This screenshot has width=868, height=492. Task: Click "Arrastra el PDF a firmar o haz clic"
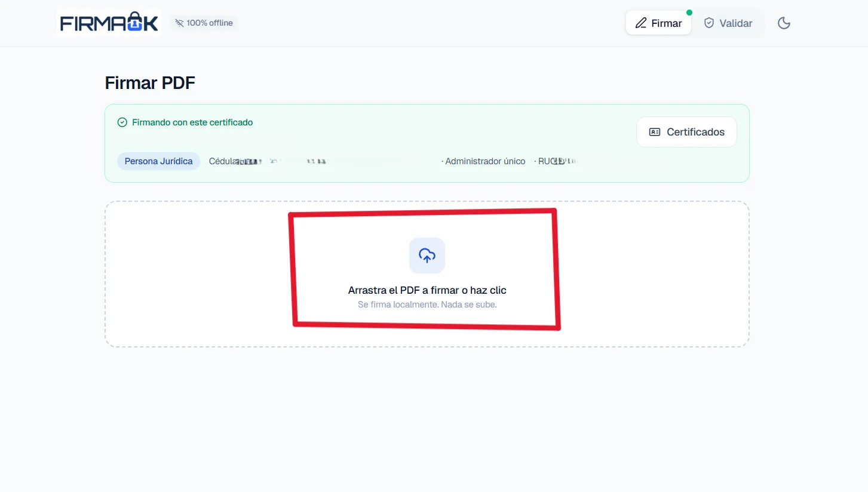point(427,290)
